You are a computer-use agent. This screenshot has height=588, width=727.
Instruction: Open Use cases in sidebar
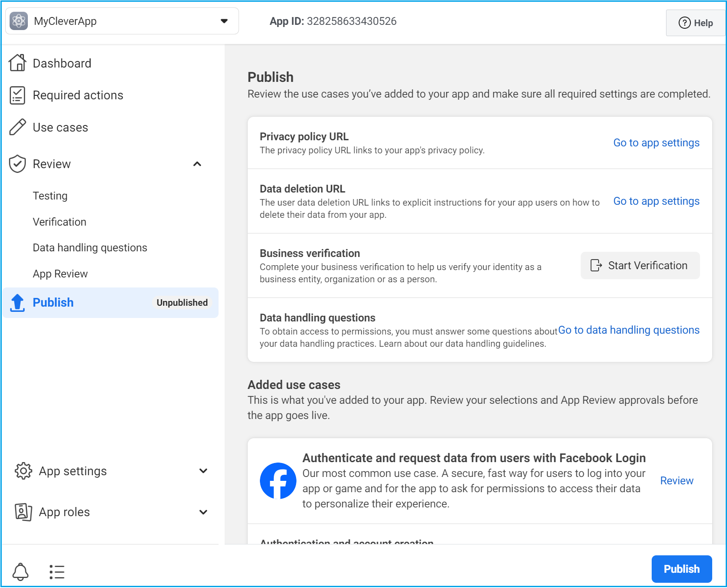click(61, 128)
